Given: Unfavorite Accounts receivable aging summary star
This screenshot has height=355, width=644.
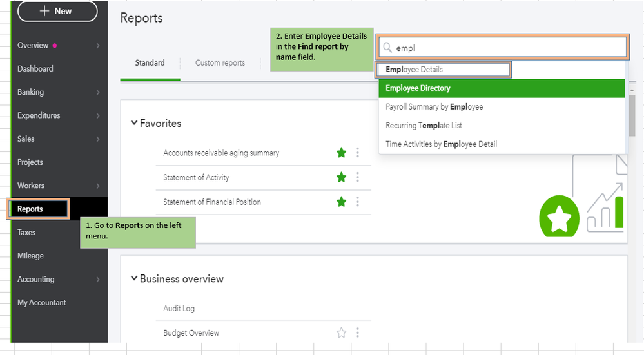Looking at the screenshot, I should 342,153.
